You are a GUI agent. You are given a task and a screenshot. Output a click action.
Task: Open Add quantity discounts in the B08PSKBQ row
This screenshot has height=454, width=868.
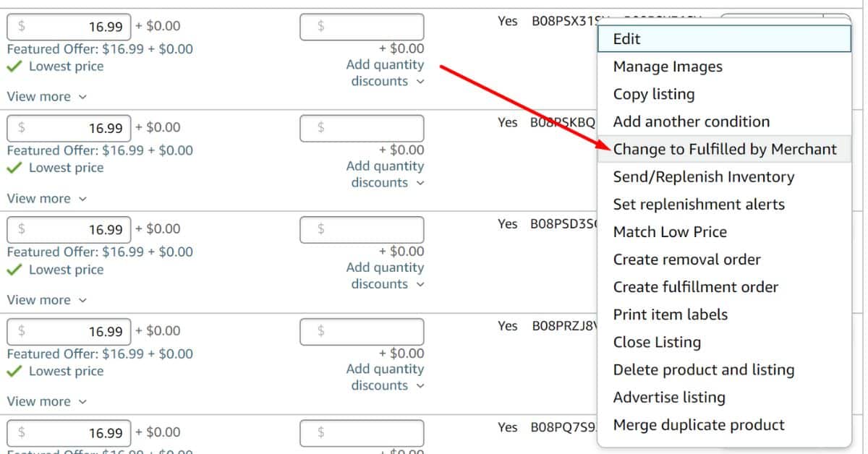pos(386,174)
